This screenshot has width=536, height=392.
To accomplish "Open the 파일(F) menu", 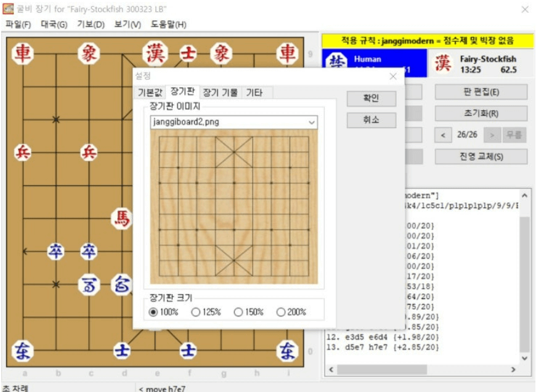I will 18,25.
